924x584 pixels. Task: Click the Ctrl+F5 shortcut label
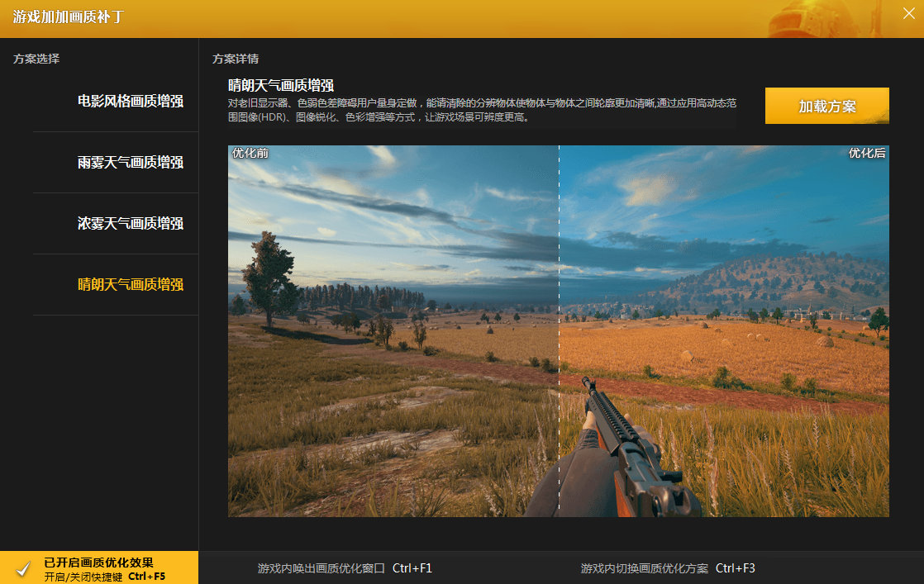146,576
